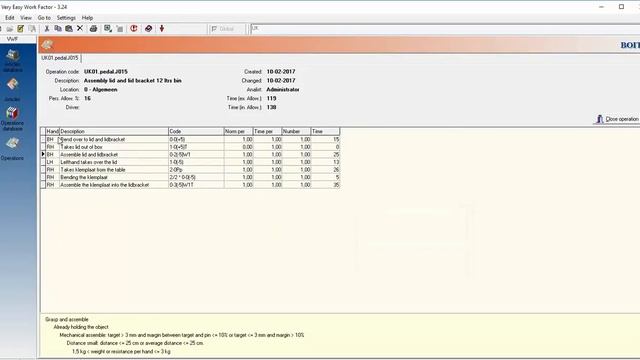Click the red down arrow toolbar icon

(162, 29)
